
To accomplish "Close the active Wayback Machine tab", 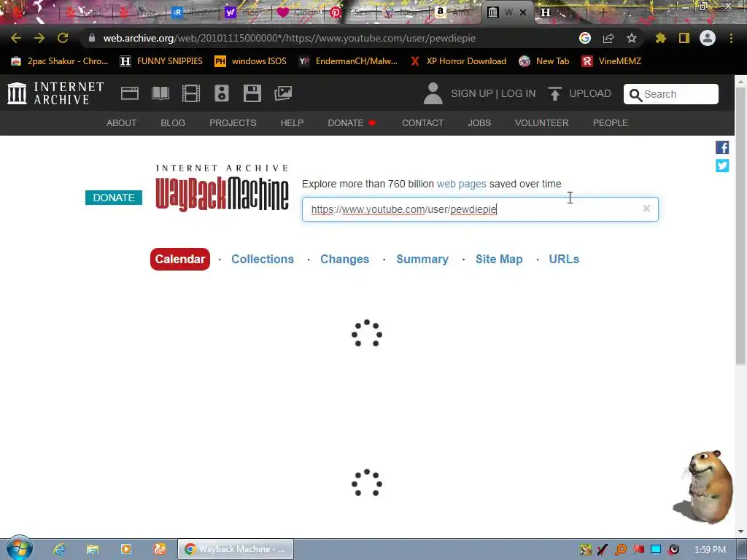I will pyautogui.click(x=523, y=12).
